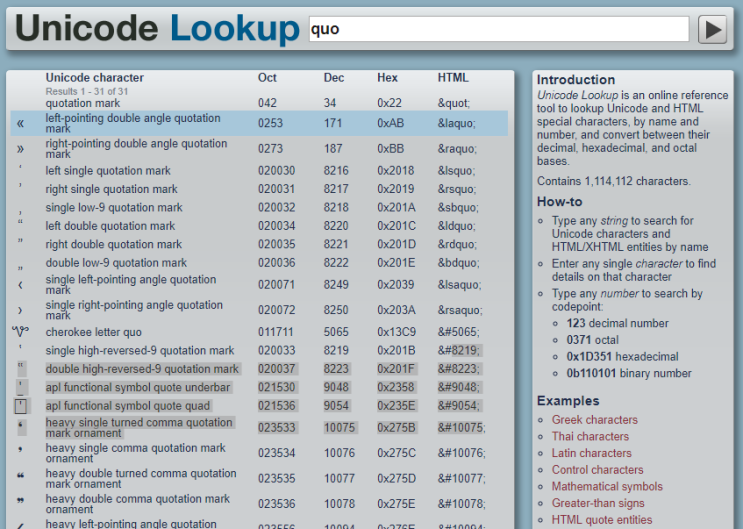Open the Unicode Lookup logo title
The width and height of the screenshot is (743, 529).
(157, 28)
